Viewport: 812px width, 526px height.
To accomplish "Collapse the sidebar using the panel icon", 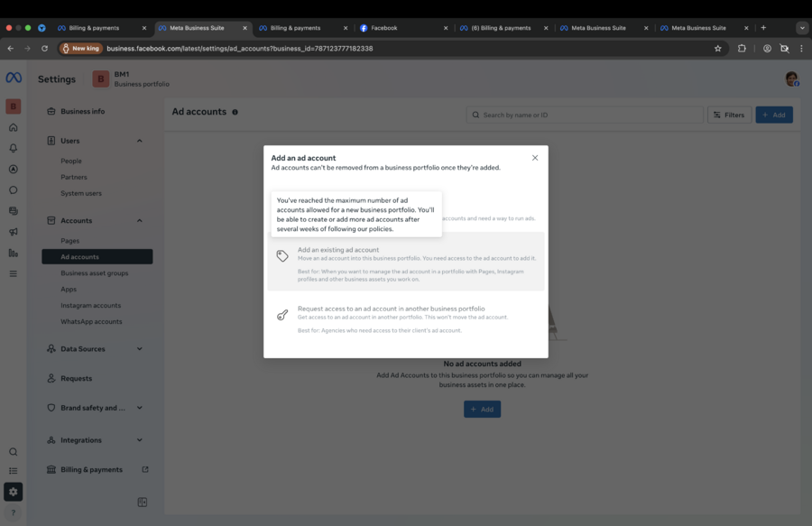I will point(143,503).
